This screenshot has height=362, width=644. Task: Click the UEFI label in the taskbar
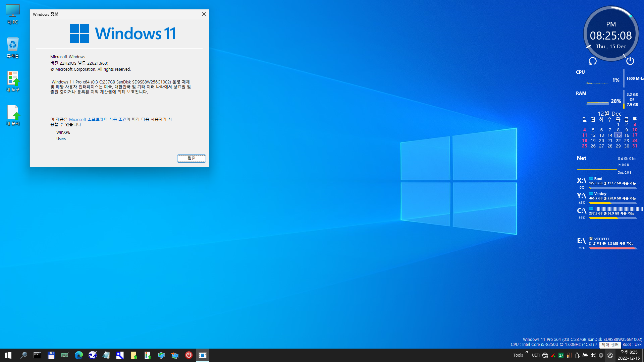(x=536, y=355)
